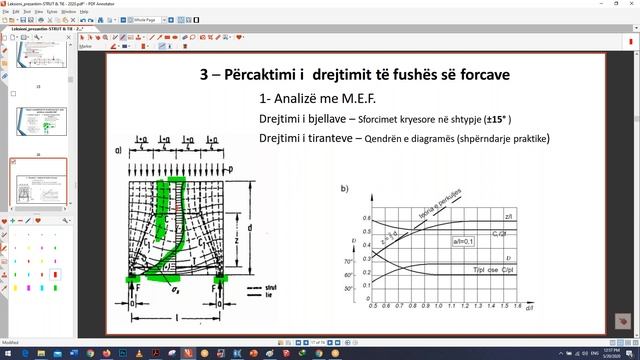Open the Windows Start menu
Image resolution: width=640 pixels, height=360 pixels.
pos(8,353)
